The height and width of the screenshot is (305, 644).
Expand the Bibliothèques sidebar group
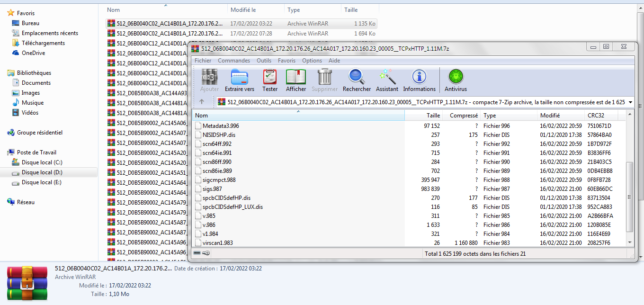(x=34, y=73)
